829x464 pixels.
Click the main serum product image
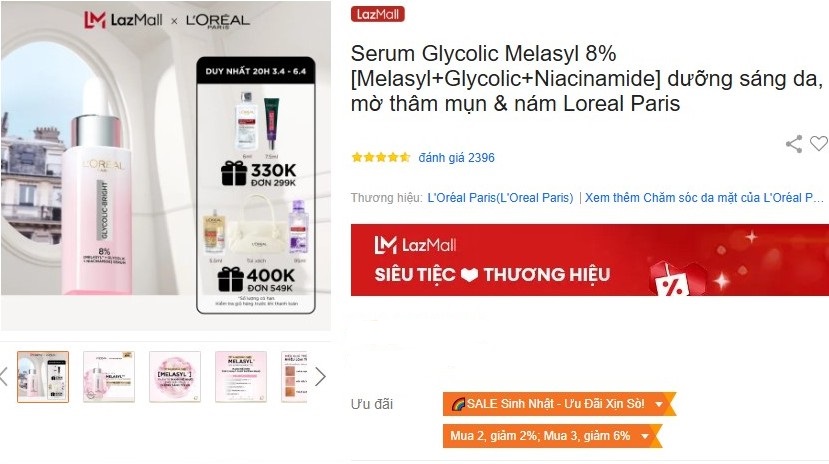pyautogui.click(x=165, y=165)
